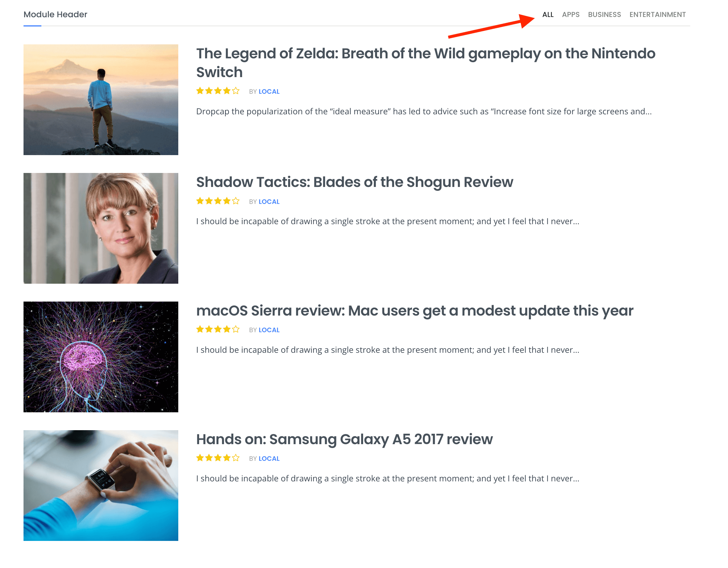Click LOCAL author link under macOS Sierra
Viewport: 728px width, 568px height.
pyautogui.click(x=269, y=330)
